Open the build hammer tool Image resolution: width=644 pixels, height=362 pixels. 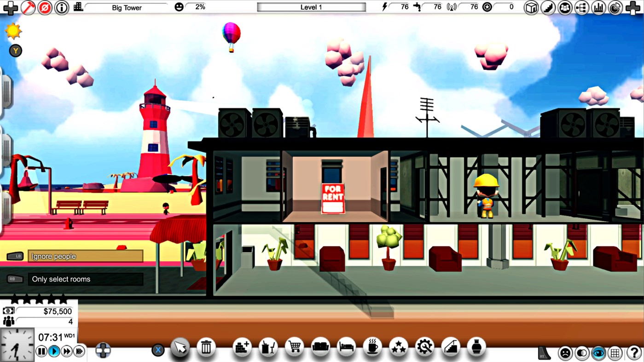28,8
